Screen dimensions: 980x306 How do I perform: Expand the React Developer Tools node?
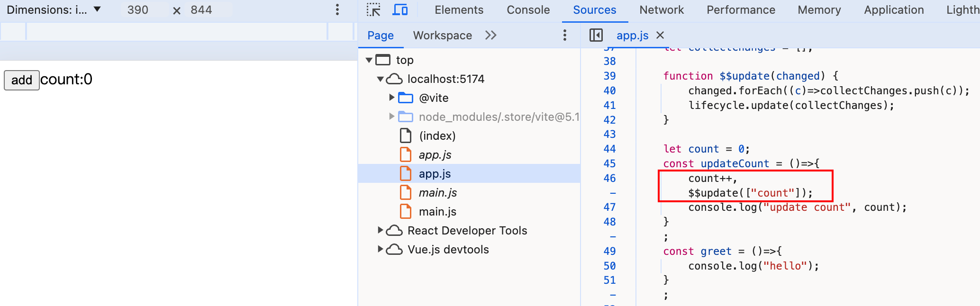(380, 230)
